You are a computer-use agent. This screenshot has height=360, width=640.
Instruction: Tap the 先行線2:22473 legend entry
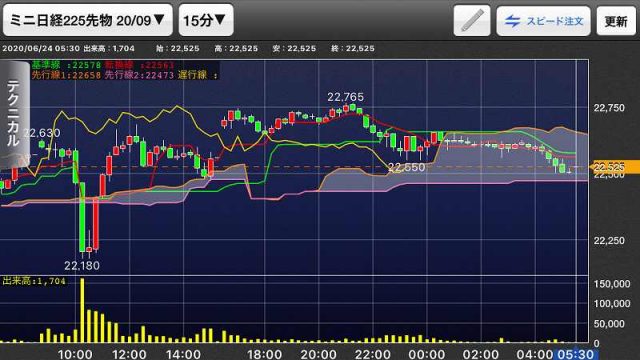(x=139, y=75)
